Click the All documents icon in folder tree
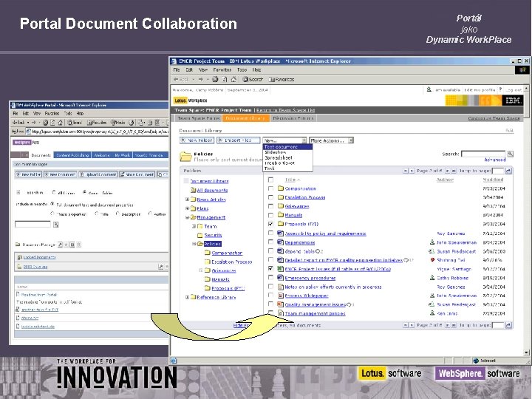 point(193,190)
